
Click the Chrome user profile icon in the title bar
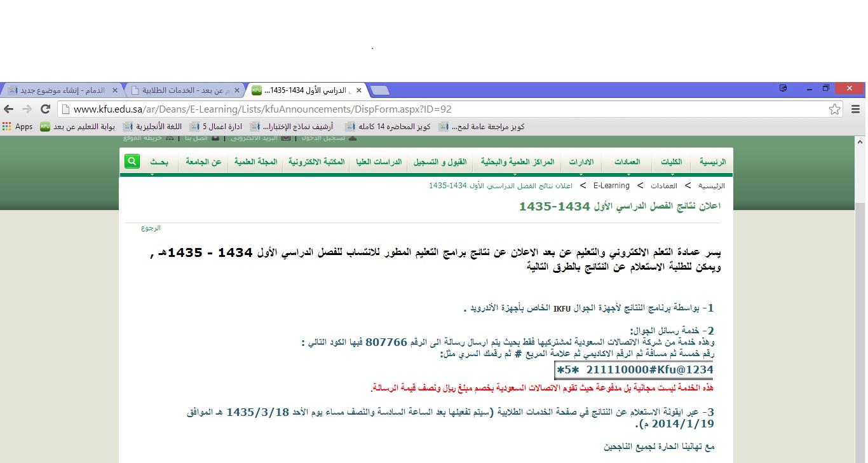click(783, 88)
